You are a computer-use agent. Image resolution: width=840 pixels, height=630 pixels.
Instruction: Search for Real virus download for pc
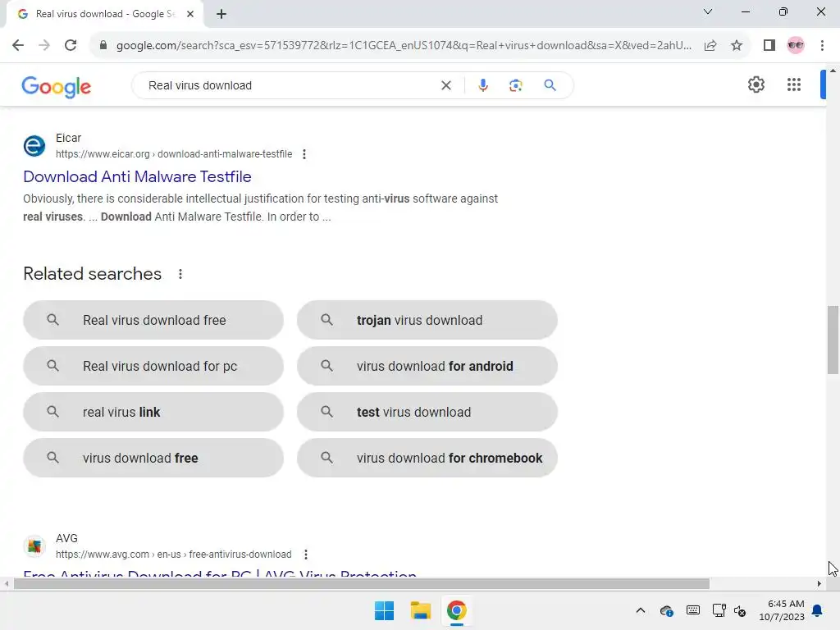point(153,366)
